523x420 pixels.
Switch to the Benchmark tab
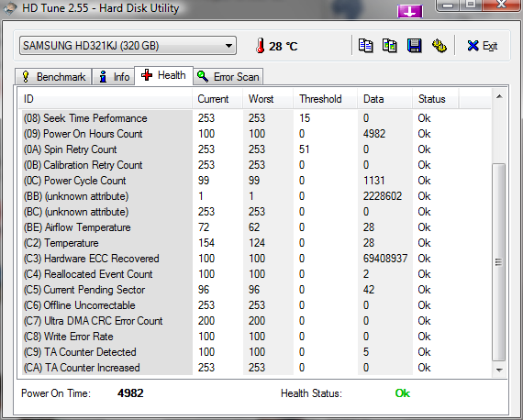53,77
